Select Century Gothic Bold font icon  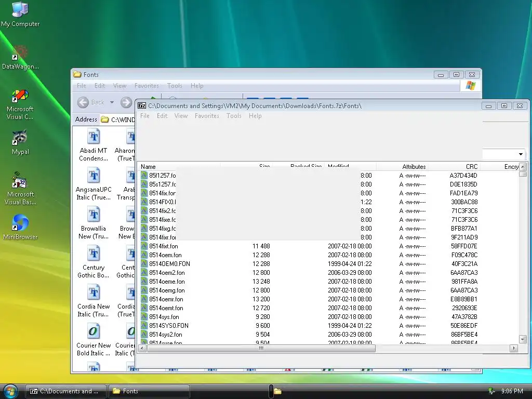(94, 262)
